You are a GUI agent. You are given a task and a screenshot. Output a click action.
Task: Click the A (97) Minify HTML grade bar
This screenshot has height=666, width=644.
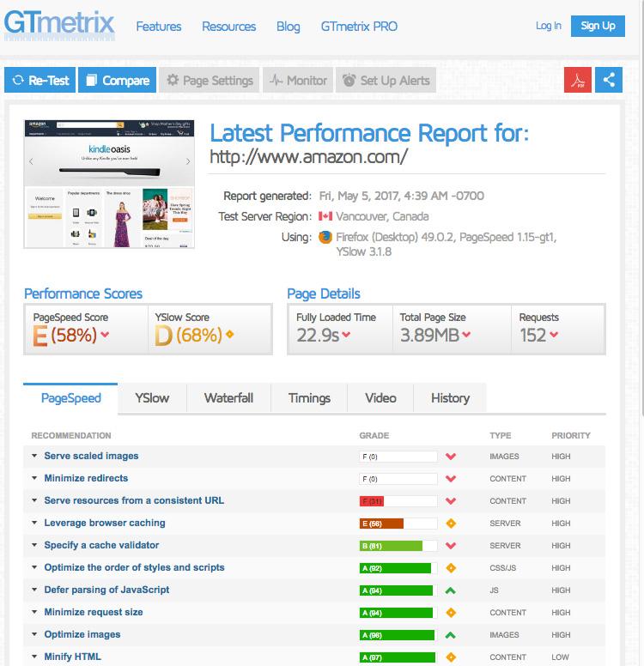[x=398, y=657]
